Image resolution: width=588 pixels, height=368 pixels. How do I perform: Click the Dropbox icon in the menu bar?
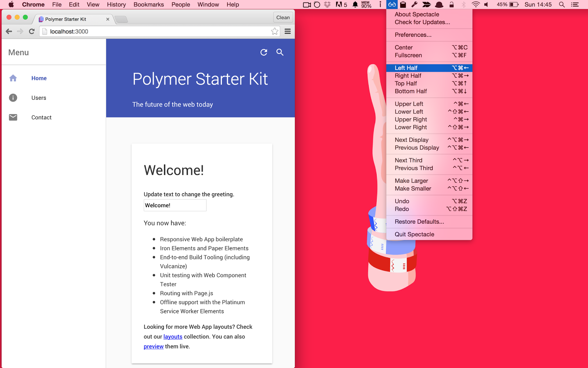point(327,4)
